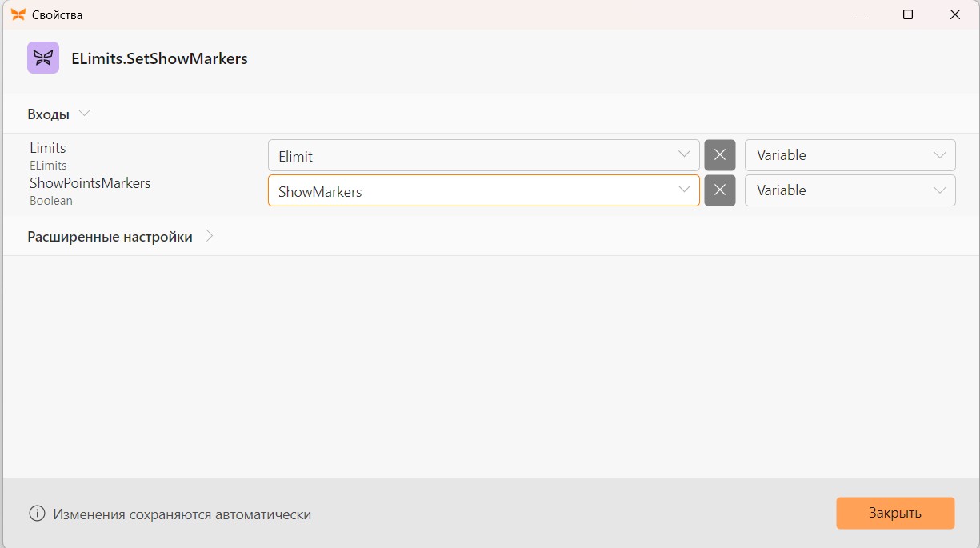Click the Закрыть button

coord(895,513)
